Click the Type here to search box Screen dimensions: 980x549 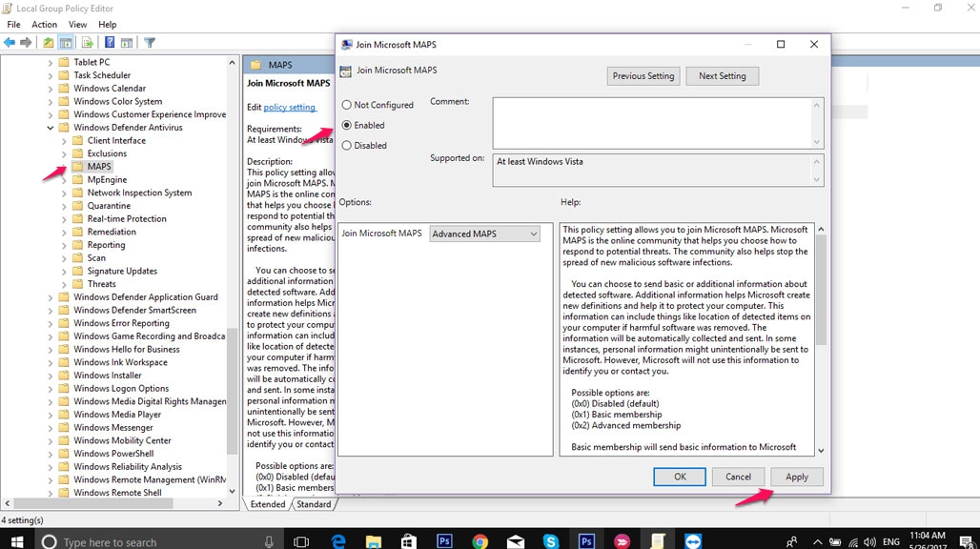coord(159,541)
